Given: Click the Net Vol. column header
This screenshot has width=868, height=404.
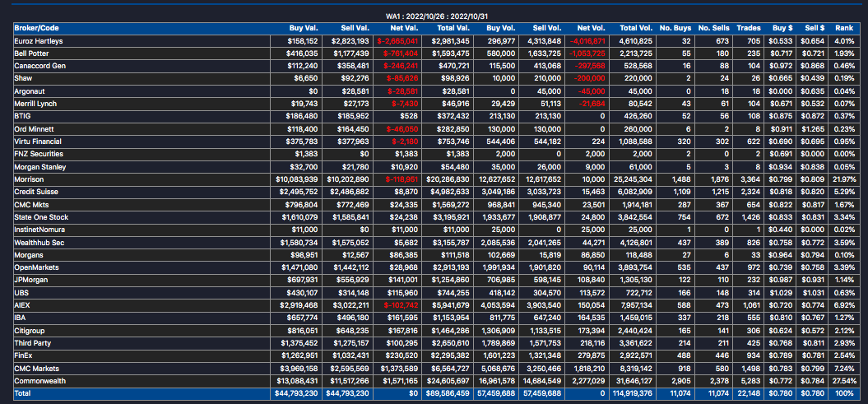Looking at the screenshot, I should (592, 28).
